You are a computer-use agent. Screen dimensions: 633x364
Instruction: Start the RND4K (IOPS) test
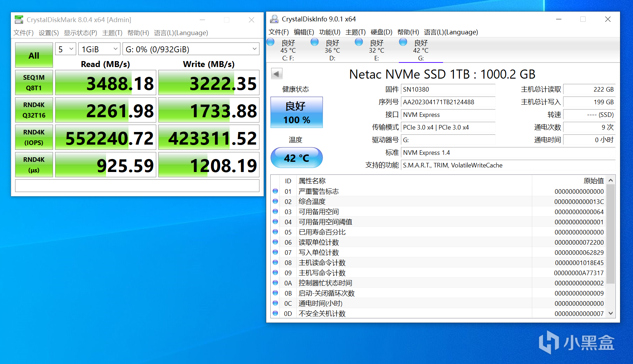tap(34, 137)
